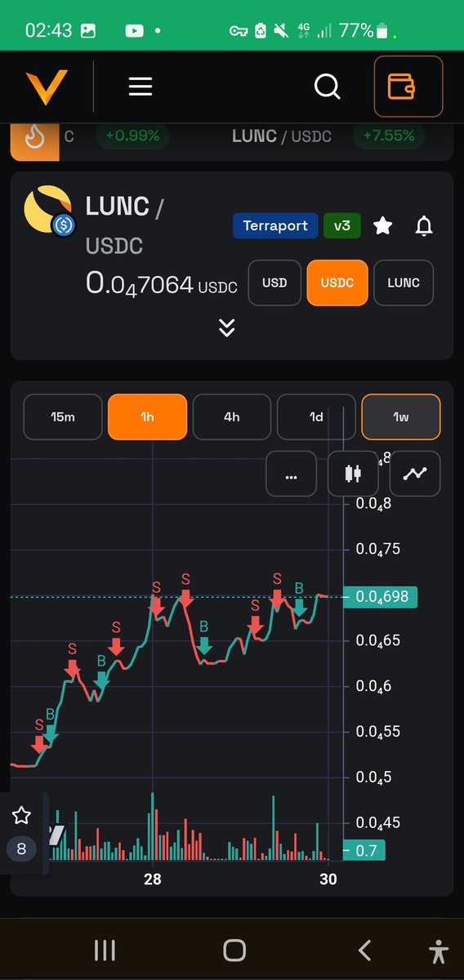This screenshot has height=980, width=464.
Task: Tap the current price label 0.0₄698
Action: (381, 597)
